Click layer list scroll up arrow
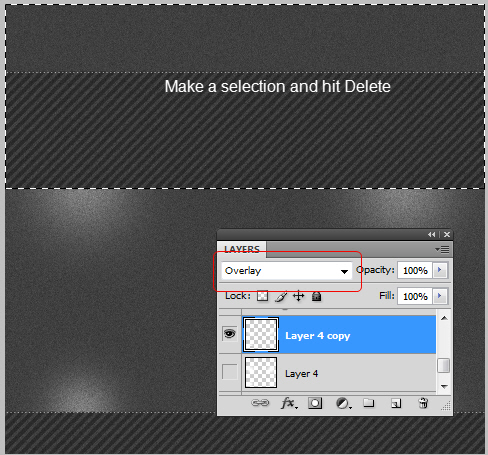The image size is (488, 455). 444,318
